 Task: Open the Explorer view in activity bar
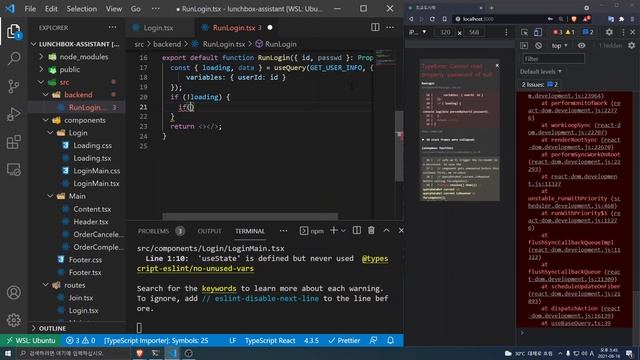(13, 31)
